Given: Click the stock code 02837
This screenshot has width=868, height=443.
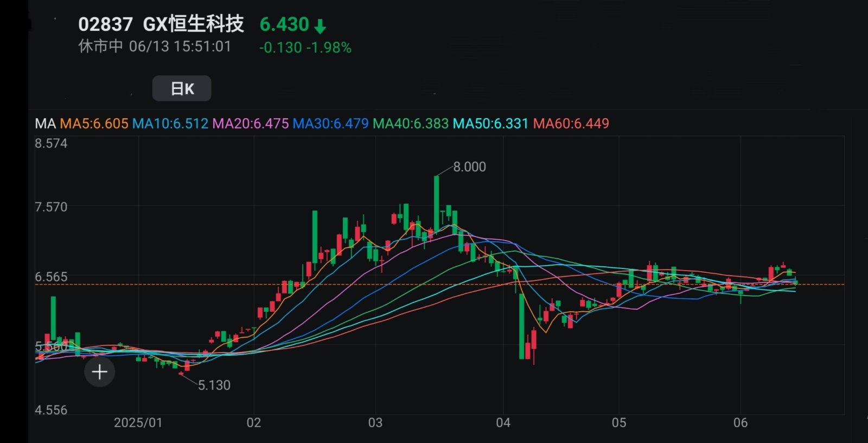Looking at the screenshot, I should [x=105, y=24].
